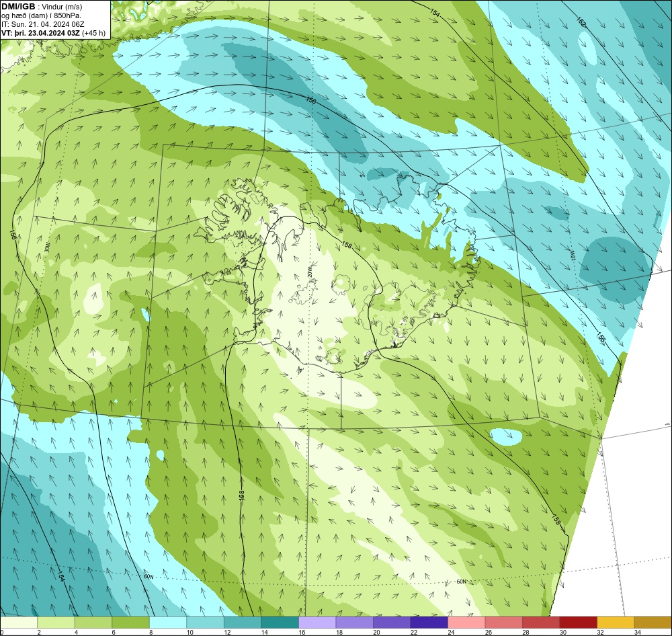Click the legend tick value '24'
Image resolution: width=672 pixels, height=636 pixels.
click(x=451, y=632)
